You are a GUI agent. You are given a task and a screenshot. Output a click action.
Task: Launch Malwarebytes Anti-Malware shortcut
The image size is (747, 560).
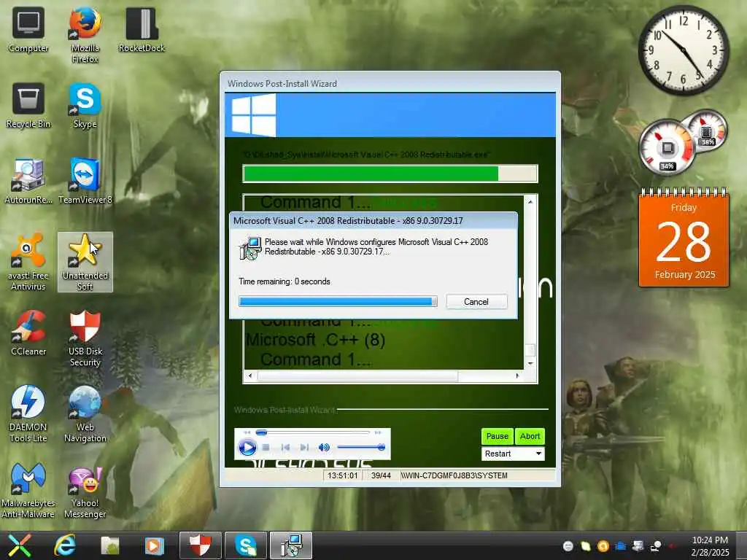tap(28, 490)
